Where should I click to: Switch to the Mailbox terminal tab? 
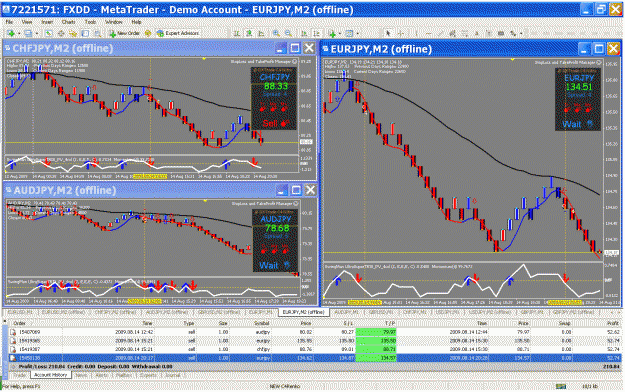click(124, 375)
